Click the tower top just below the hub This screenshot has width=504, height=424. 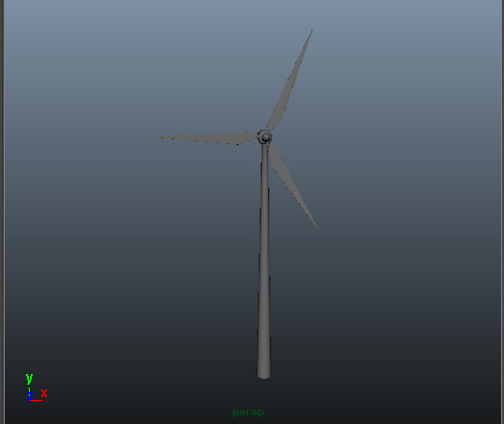265,150
